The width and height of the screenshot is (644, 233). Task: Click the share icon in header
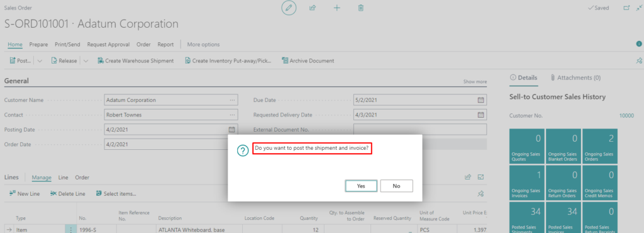(312, 8)
